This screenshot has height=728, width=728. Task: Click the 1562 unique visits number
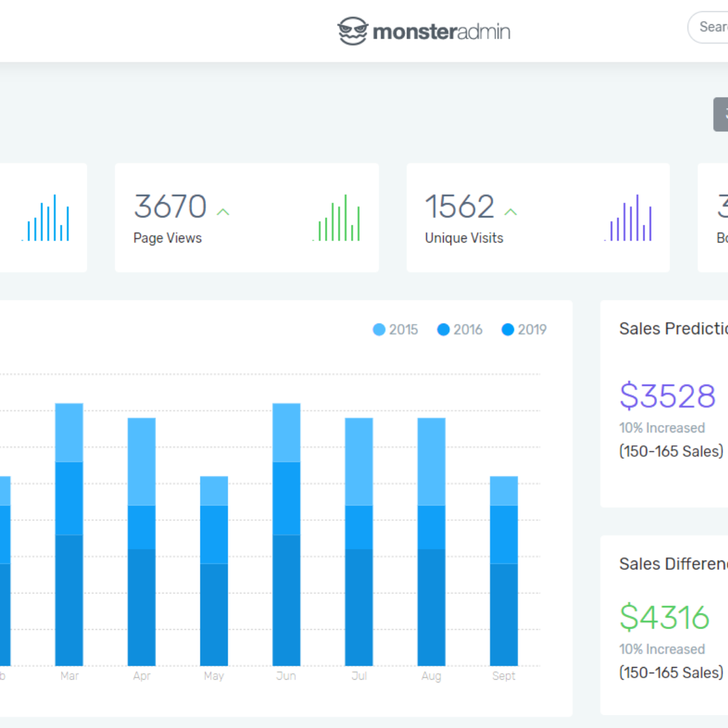tap(460, 206)
